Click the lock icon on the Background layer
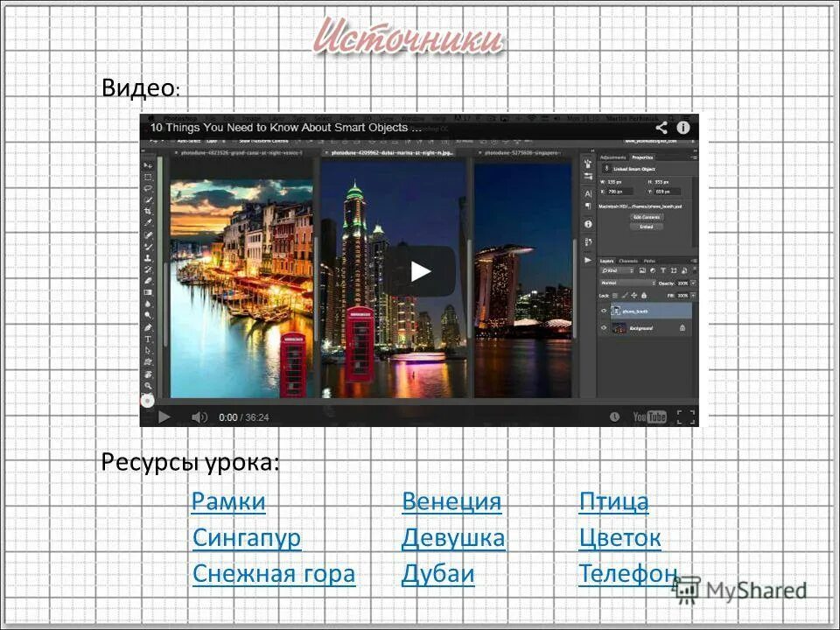 (683, 327)
